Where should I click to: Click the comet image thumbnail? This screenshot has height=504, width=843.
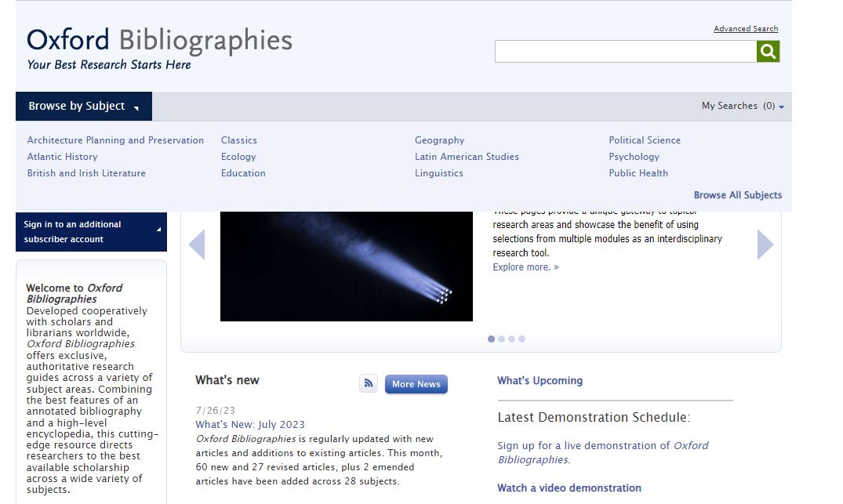[x=346, y=267]
